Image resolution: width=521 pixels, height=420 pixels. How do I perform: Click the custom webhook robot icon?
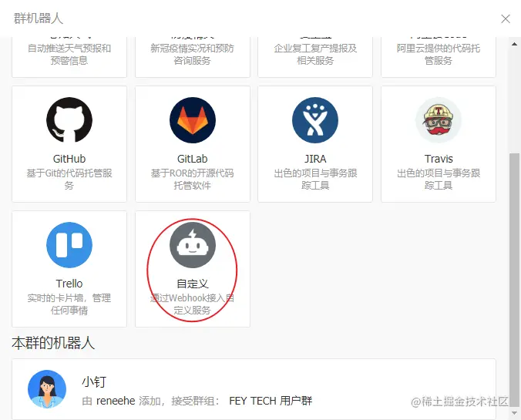point(193,245)
